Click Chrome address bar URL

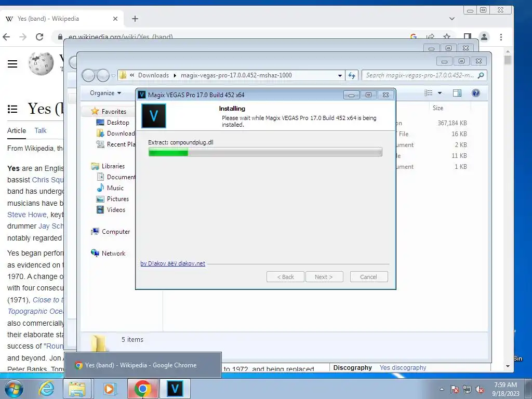pyautogui.click(x=121, y=37)
